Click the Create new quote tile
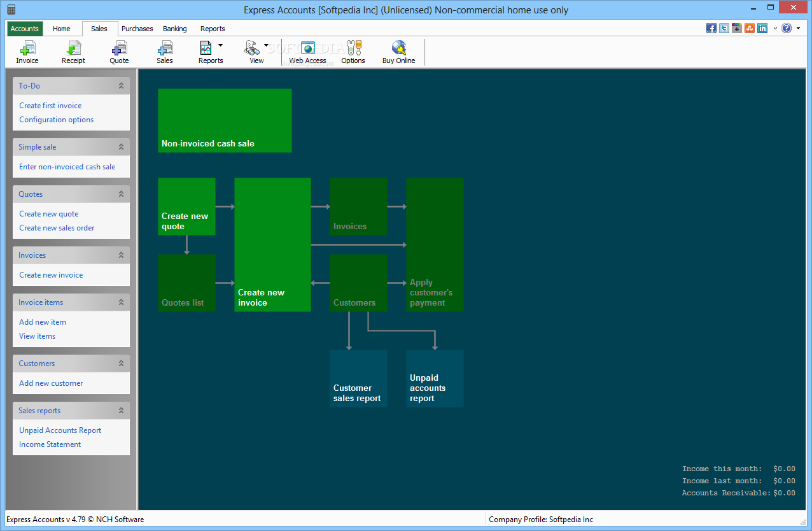 click(186, 206)
